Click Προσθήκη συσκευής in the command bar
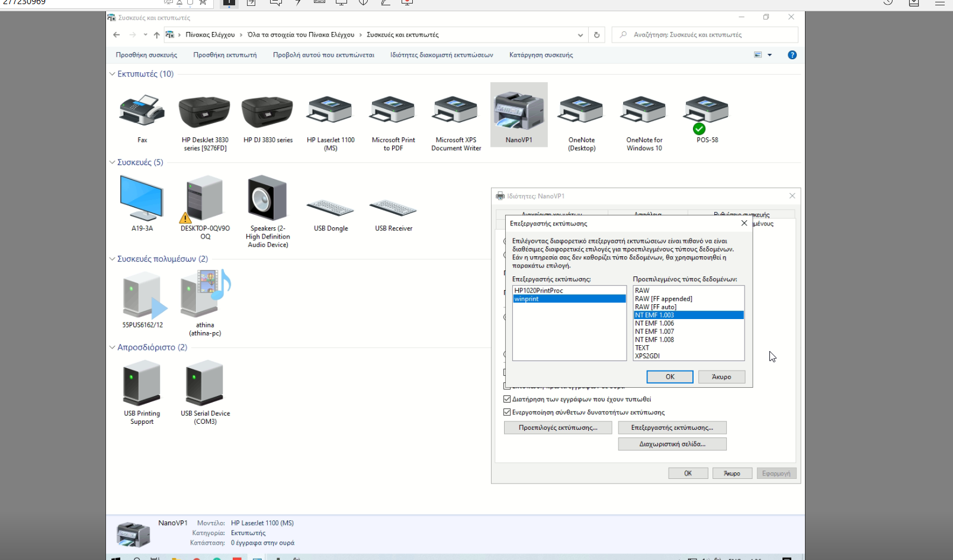 146,55
